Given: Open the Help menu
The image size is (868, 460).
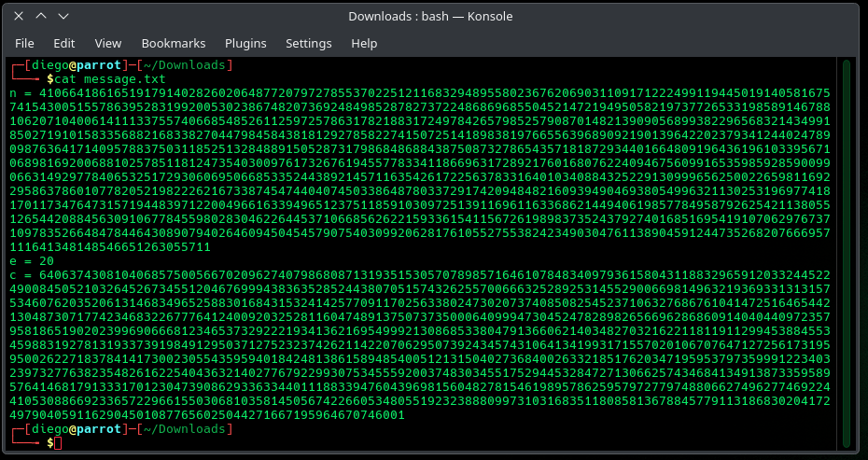Looking at the screenshot, I should [364, 43].
